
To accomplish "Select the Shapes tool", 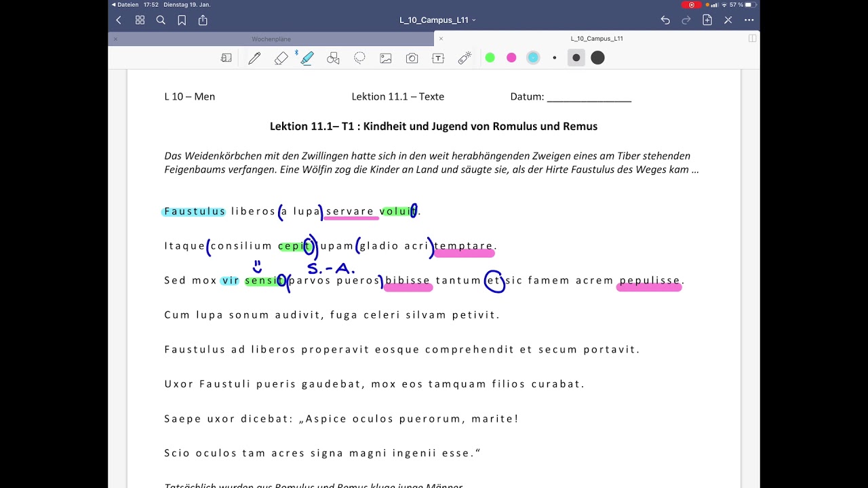I will pyautogui.click(x=333, y=58).
